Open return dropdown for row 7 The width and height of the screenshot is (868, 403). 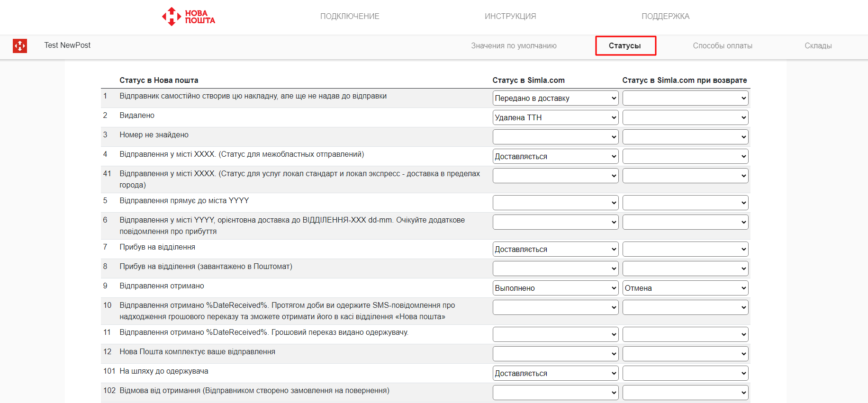[686, 250]
